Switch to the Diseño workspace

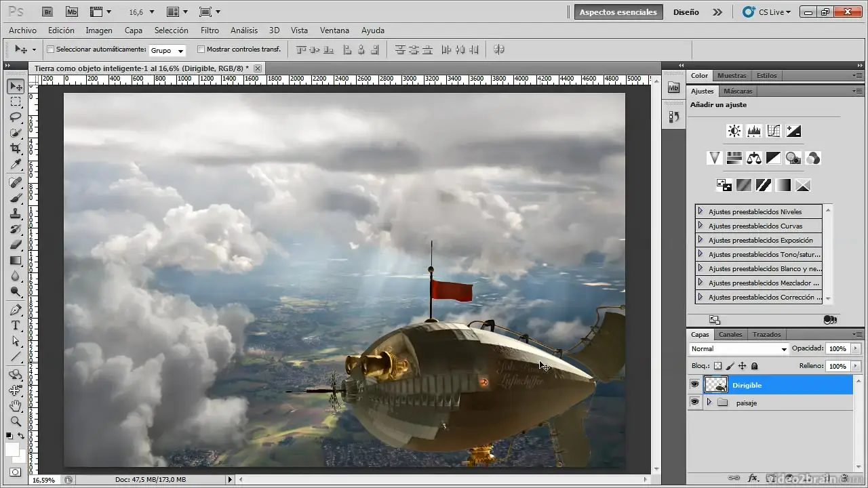pyautogui.click(x=686, y=12)
